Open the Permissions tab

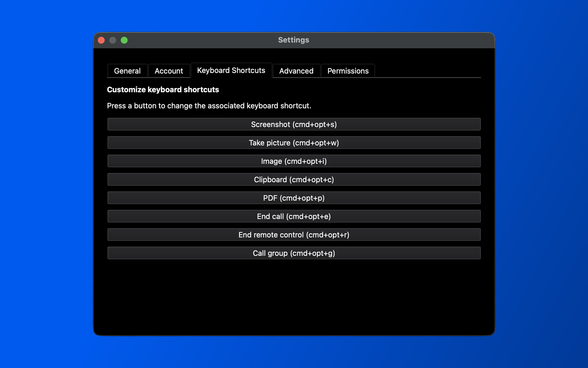pyautogui.click(x=348, y=71)
